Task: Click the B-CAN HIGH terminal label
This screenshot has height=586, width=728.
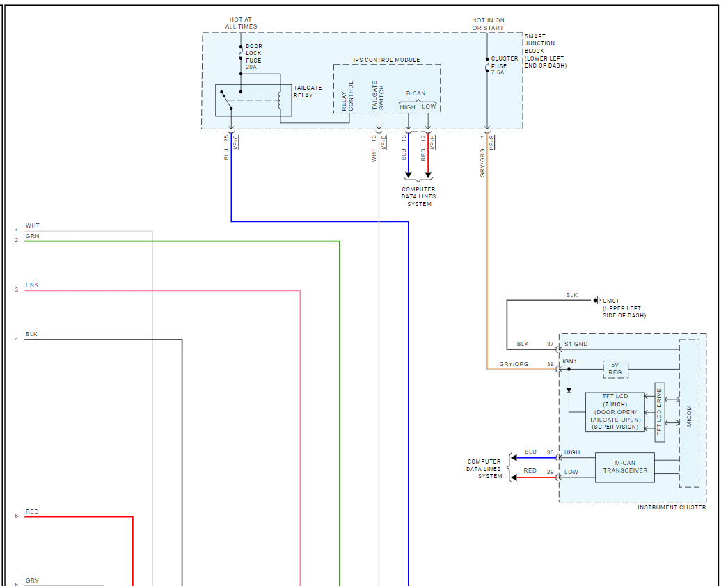Action: 408,107
